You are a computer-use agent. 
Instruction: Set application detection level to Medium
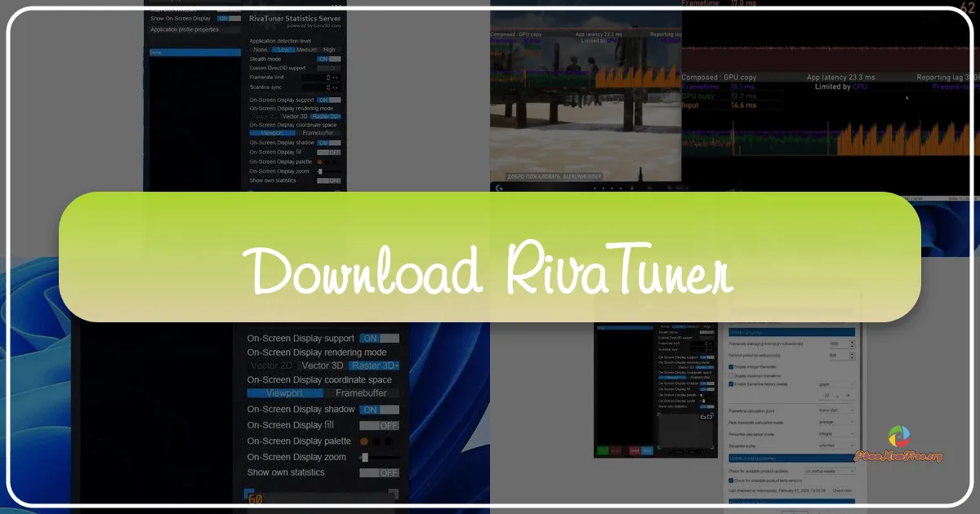306,50
